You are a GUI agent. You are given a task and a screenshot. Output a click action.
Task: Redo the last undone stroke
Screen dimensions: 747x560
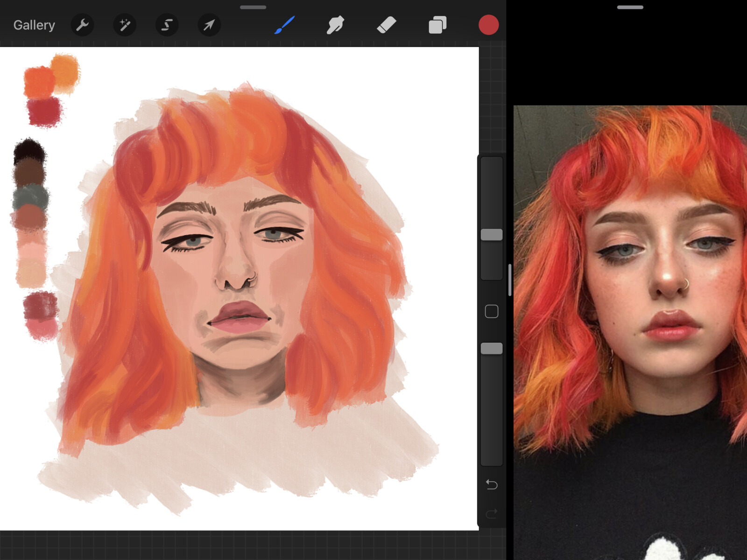coord(492,514)
